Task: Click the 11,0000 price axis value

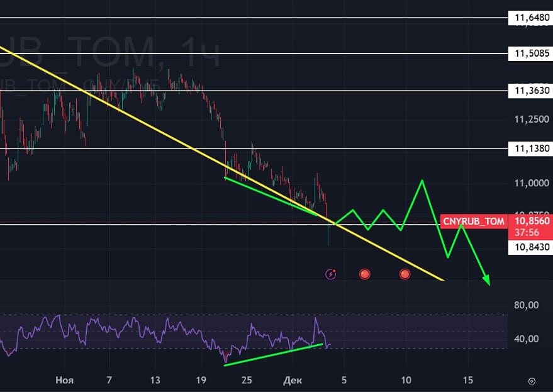Action: [x=532, y=183]
